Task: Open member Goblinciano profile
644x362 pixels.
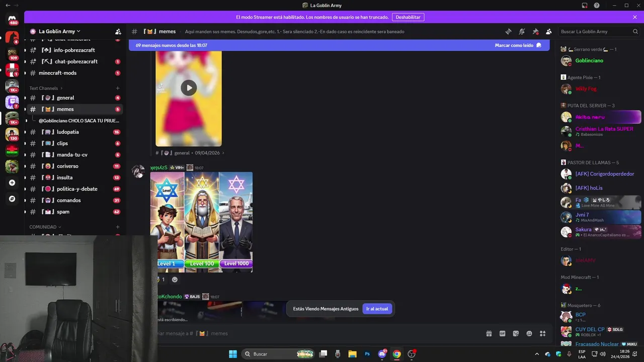Action: [x=600, y=61]
